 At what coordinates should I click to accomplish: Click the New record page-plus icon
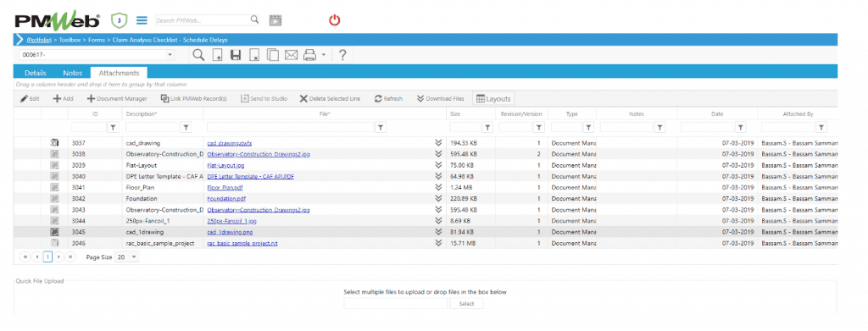coord(218,55)
